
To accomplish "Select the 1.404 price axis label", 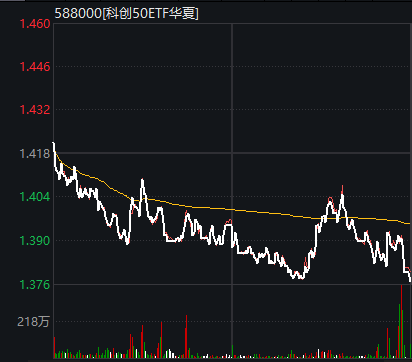I will tap(35, 197).
